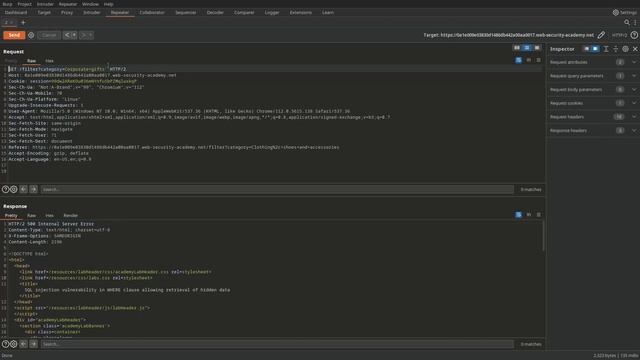Open the help icon next to HTTP/2
The width and height of the screenshot is (640, 360).
click(634, 35)
